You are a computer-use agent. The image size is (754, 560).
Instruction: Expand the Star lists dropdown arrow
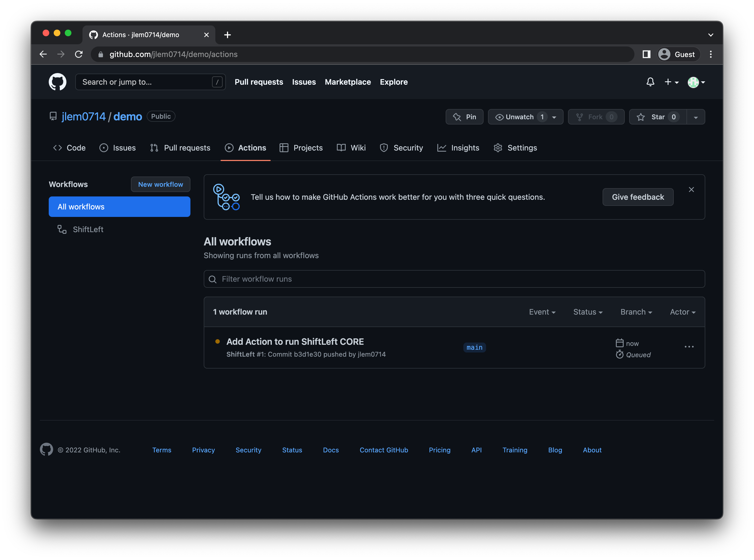(696, 117)
